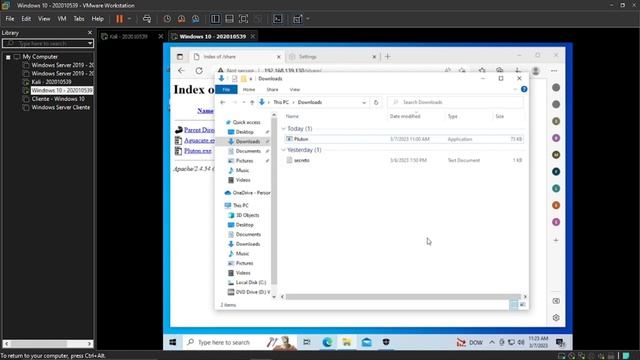The height and width of the screenshot is (360, 640).
Task: Open the Edge sidebar settings gear
Action: pos(556,318)
